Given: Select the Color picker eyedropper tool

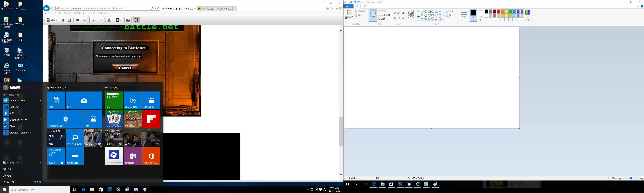Looking at the screenshot, I should 399,18.
